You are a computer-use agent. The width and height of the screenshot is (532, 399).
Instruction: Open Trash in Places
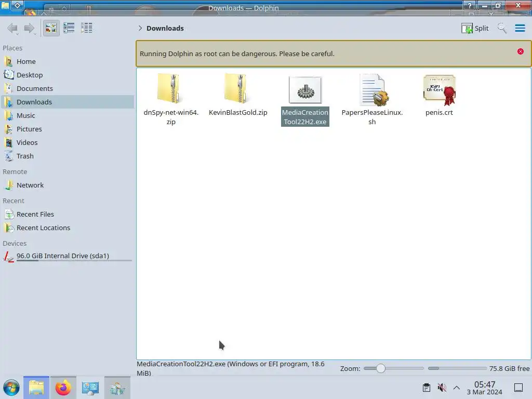[68, 156]
